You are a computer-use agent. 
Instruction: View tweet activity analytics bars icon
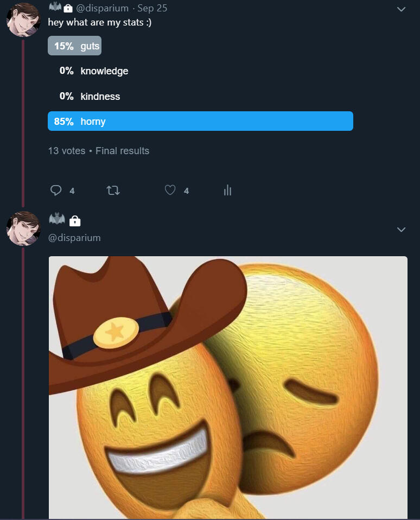227,191
